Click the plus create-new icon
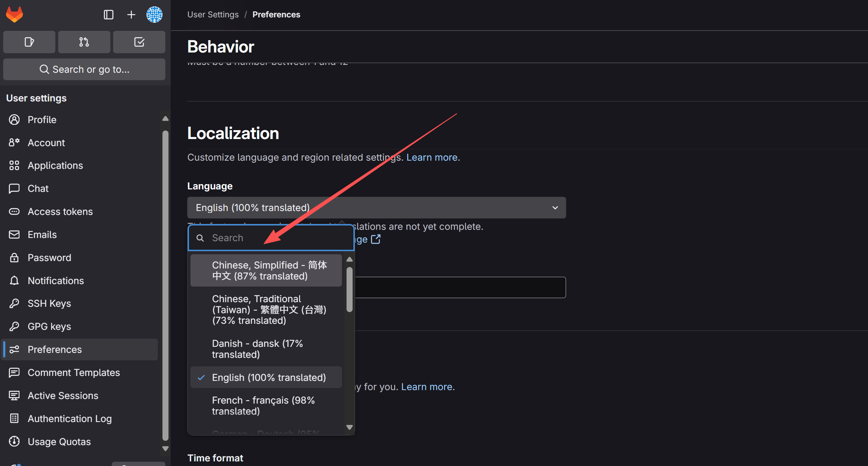Image resolution: width=868 pixels, height=466 pixels. click(x=131, y=15)
